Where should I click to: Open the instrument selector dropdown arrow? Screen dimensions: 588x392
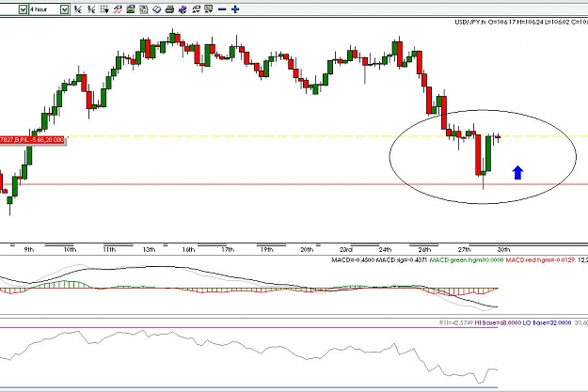click(x=23, y=9)
